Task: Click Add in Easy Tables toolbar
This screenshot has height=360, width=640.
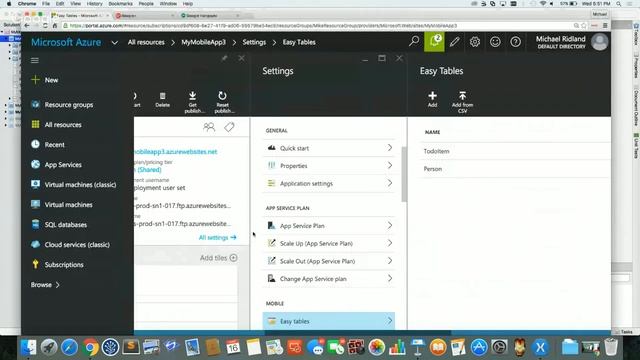Action: click(x=432, y=99)
